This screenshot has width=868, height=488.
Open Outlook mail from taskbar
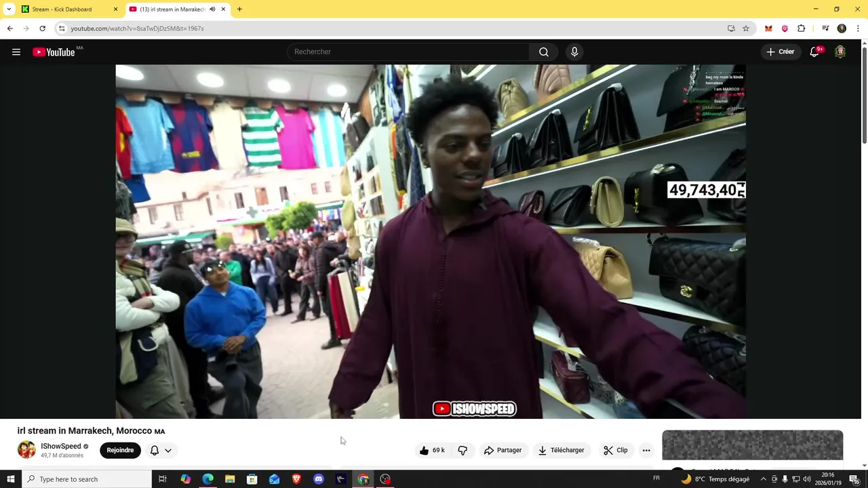click(274, 479)
